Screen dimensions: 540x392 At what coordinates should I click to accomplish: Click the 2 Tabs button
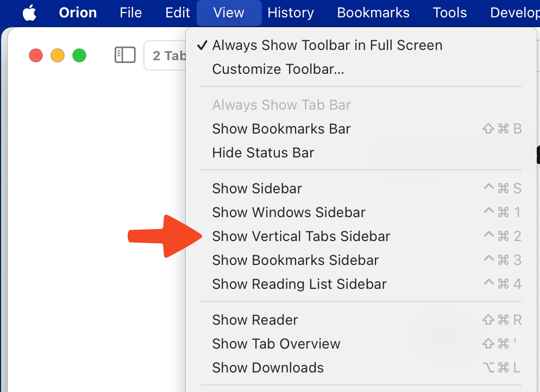(x=165, y=55)
